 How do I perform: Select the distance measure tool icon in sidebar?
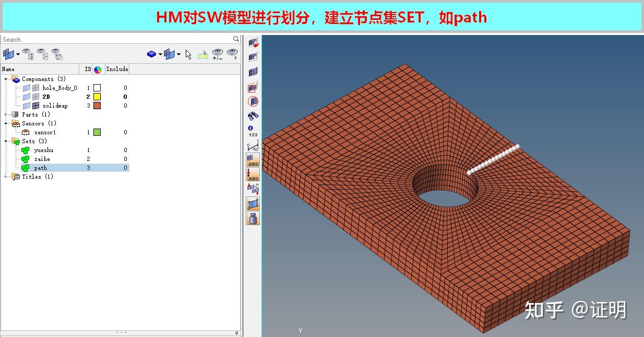tap(253, 147)
